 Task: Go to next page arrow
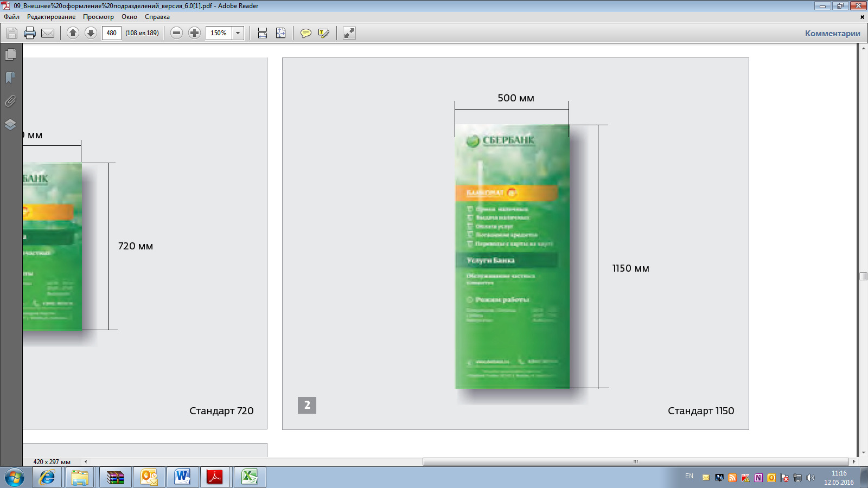click(x=91, y=33)
